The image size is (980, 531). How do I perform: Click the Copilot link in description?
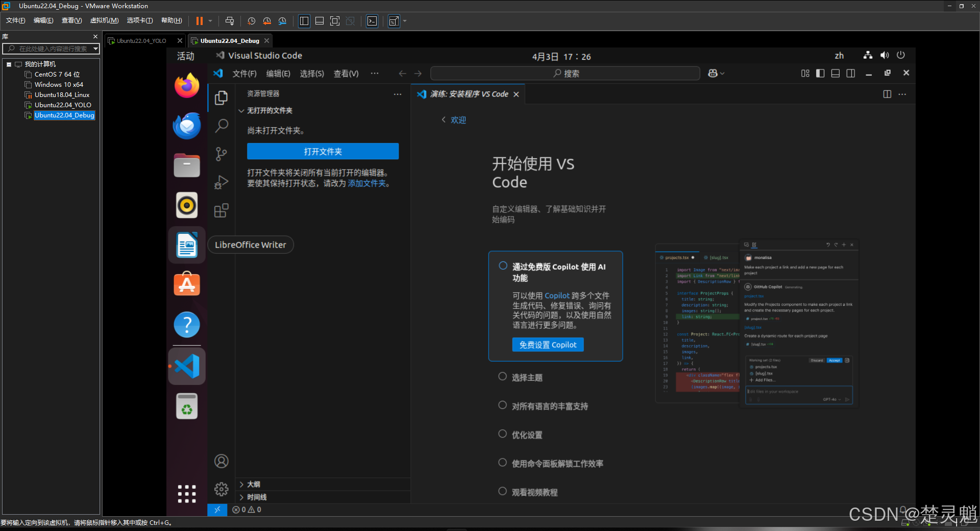(557, 296)
